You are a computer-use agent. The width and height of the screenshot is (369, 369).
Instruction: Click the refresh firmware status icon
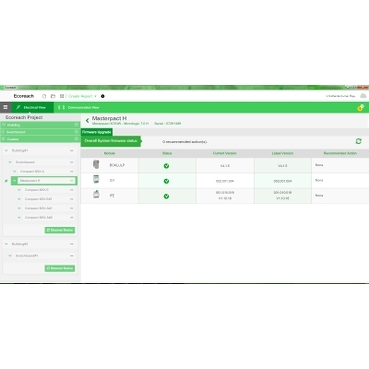point(358,141)
